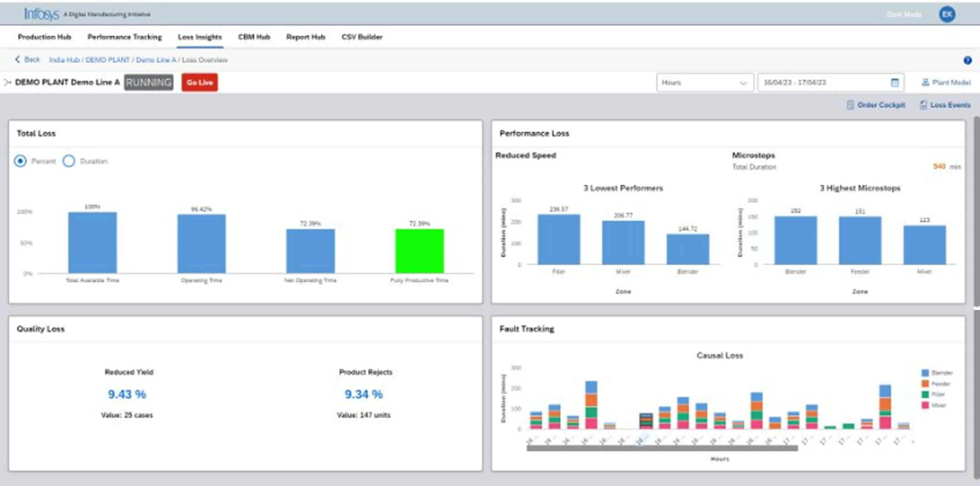The height and width of the screenshot is (486, 980).
Task: Open the date range field 16/04/23 - 17/04/23
Action: [x=822, y=83]
